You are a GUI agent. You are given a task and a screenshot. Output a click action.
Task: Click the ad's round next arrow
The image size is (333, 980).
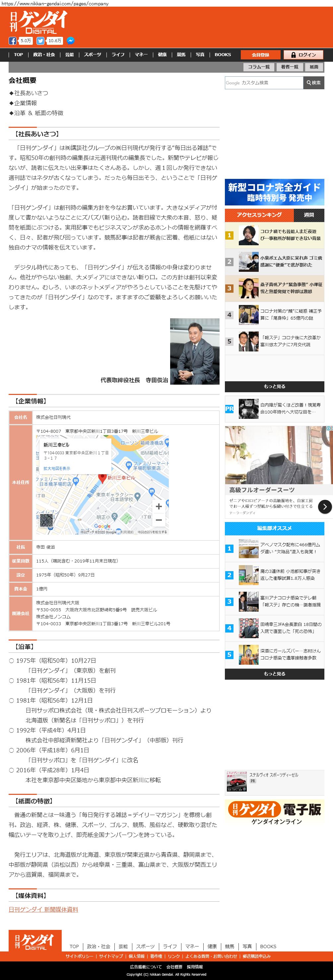click(325, 506)
